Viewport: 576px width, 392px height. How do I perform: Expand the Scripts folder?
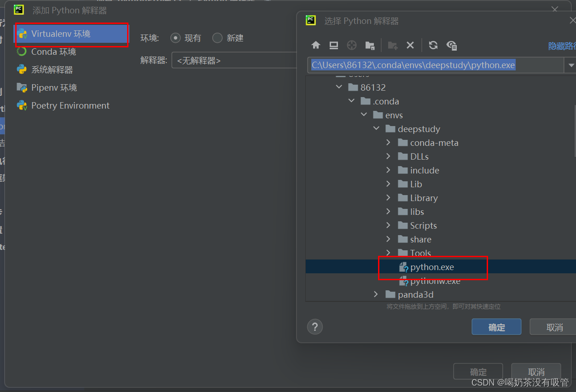coord(389,225)
